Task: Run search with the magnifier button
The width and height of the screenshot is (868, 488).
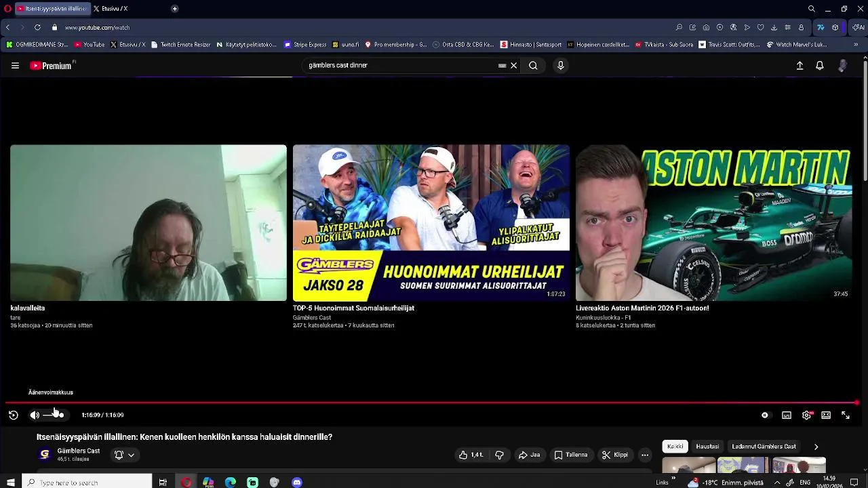Action: pyautogui.click(x=533, y=66)
